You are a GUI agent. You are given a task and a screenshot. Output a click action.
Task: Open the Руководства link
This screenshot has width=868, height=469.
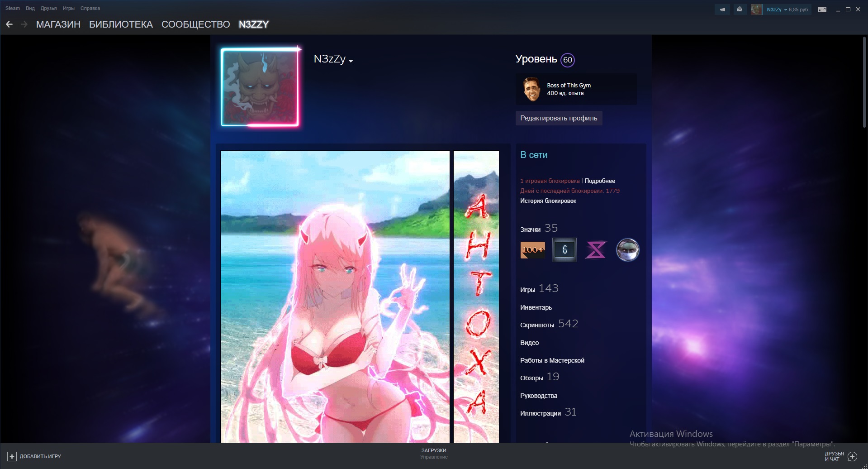539,396
